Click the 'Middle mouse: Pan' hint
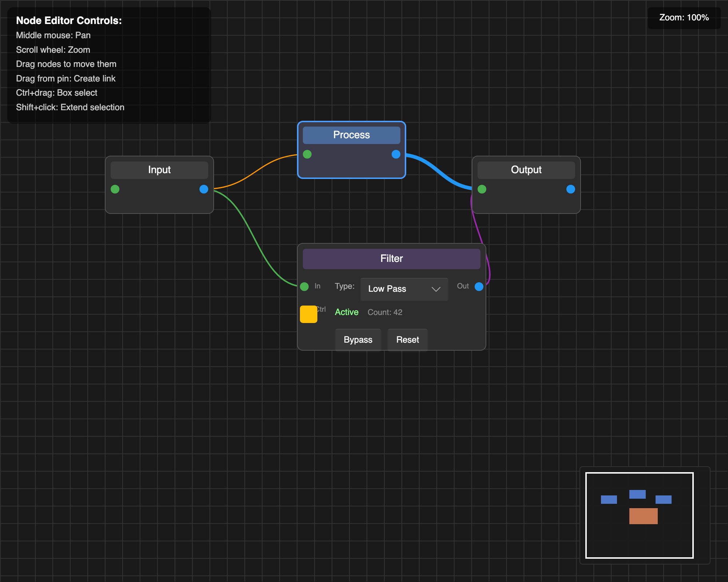This screenshot has width=728, height=582. pyautogui.click(x=54, y=36)
